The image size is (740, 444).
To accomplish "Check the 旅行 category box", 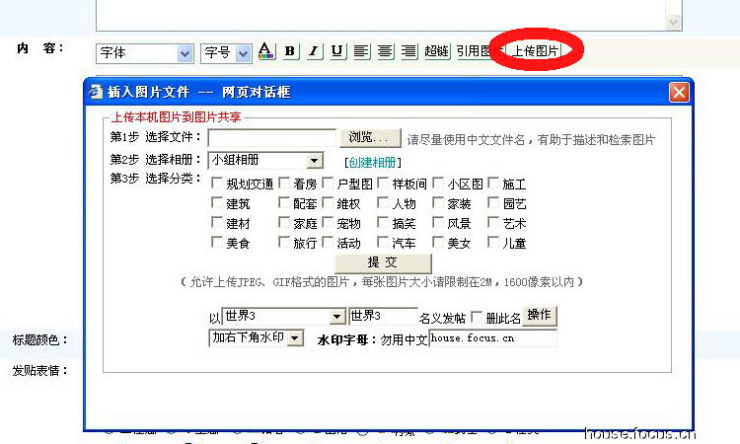I will coord(284,242).
